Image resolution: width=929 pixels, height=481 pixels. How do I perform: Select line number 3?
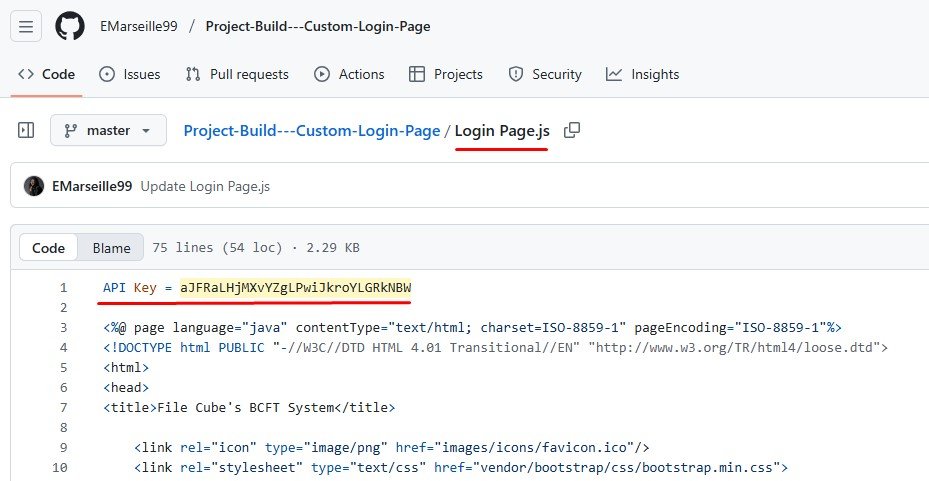(x=63, y=328)
